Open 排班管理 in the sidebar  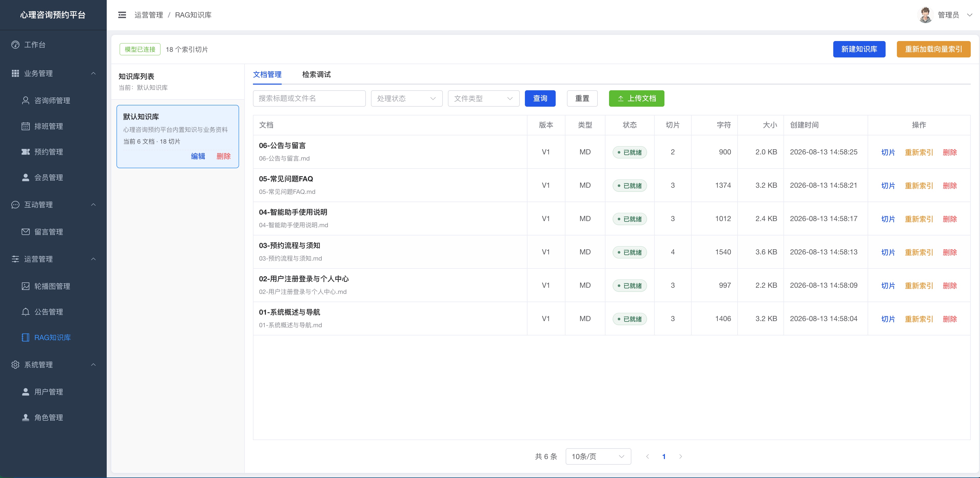(53, 126)
